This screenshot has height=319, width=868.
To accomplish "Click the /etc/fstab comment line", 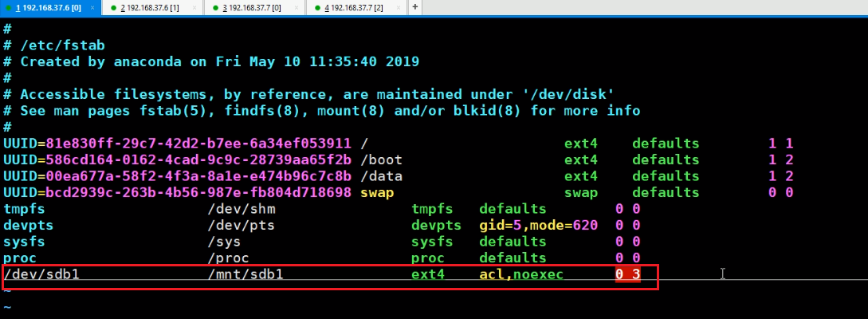I will pos(62,45).
